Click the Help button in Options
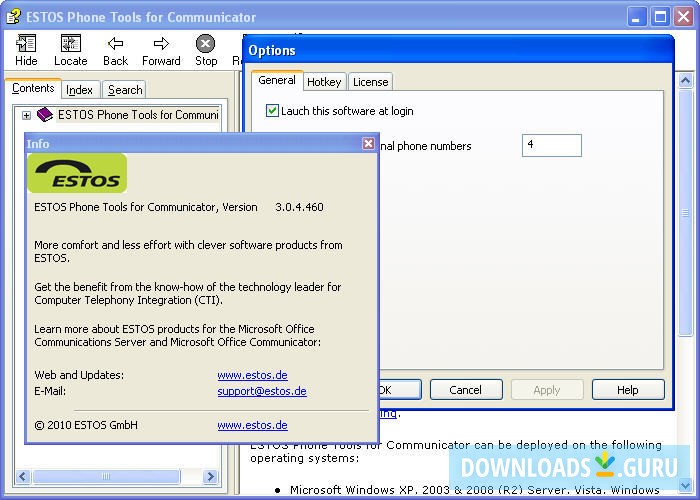The height and width of the screenshot is (500, 700). pos(628,390)
